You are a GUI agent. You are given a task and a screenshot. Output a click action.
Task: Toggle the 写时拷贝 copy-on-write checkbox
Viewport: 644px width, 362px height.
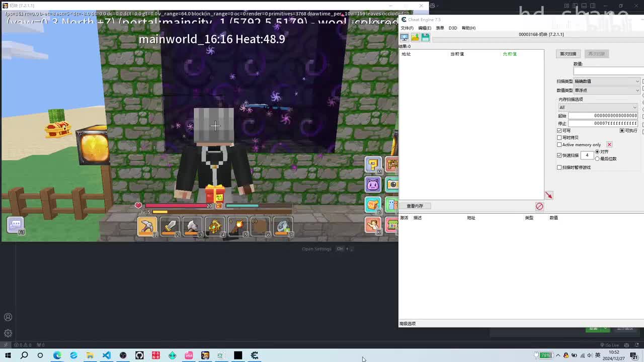pyautogui.click(x=559, y=138)
